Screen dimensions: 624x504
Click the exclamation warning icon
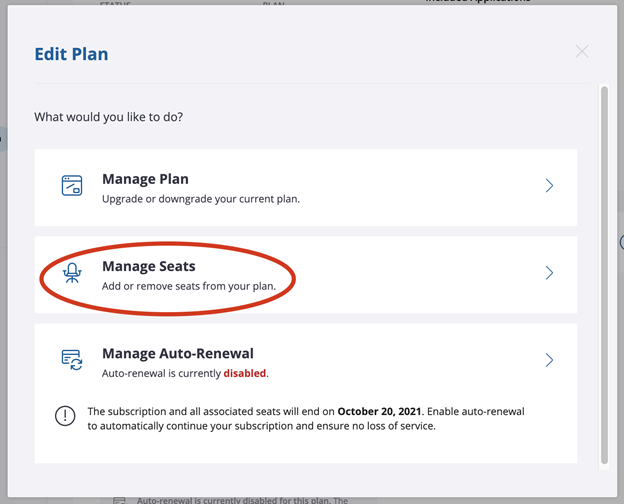coord(65,417)
